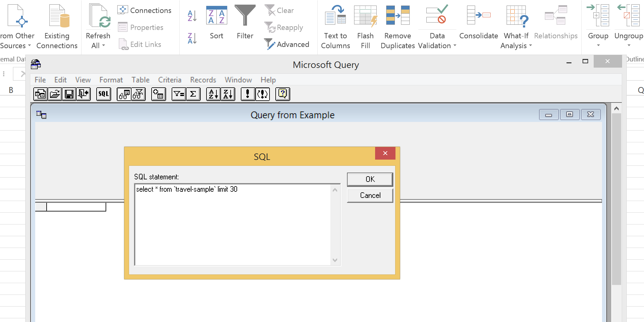Viewport: 644px width, 322px height.
Task: Open the View menu
Action: coord(83,80)
